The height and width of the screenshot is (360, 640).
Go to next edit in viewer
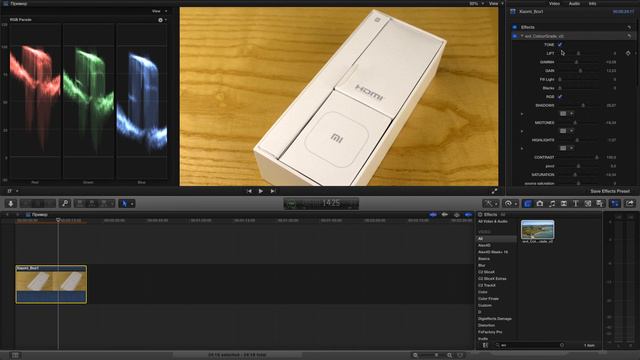coord(273,191)
